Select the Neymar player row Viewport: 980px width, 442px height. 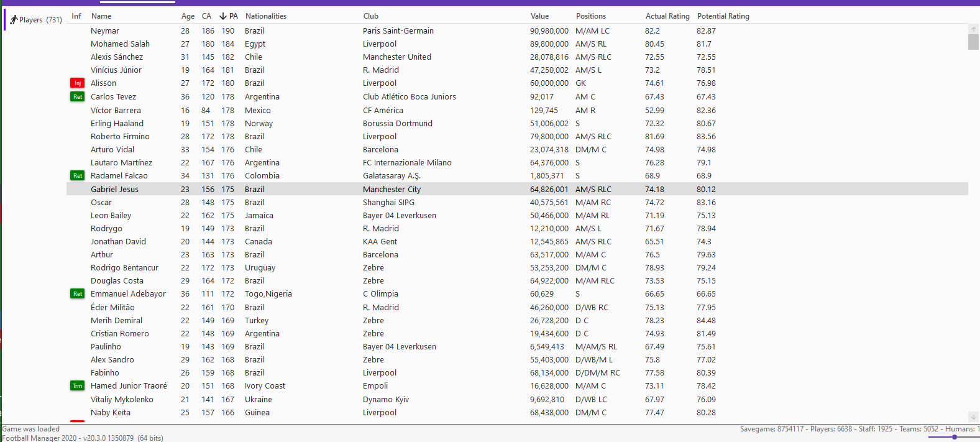click(517, 31)
